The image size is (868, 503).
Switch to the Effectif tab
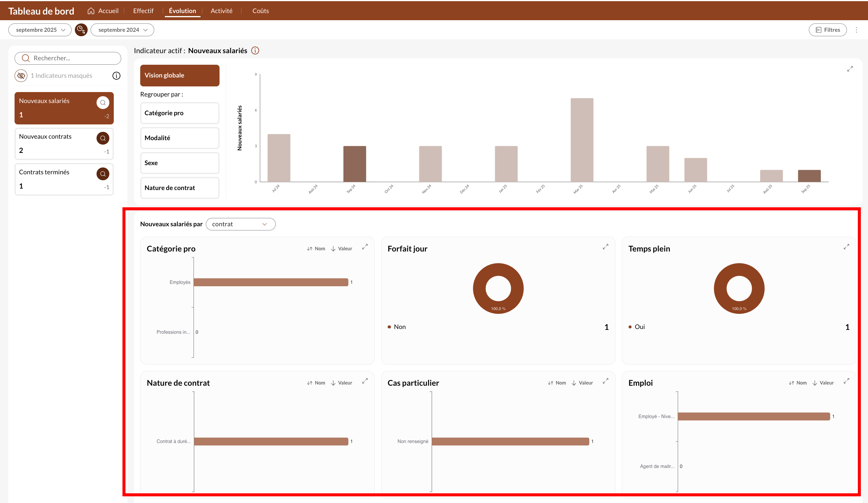143,11
